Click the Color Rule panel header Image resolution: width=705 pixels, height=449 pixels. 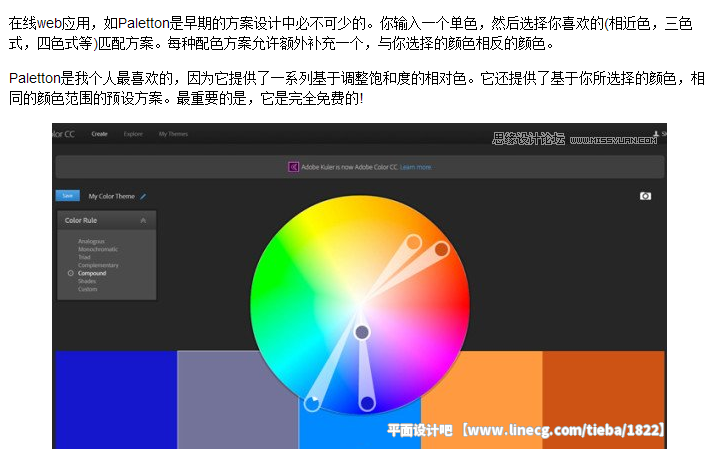point(107,220)
